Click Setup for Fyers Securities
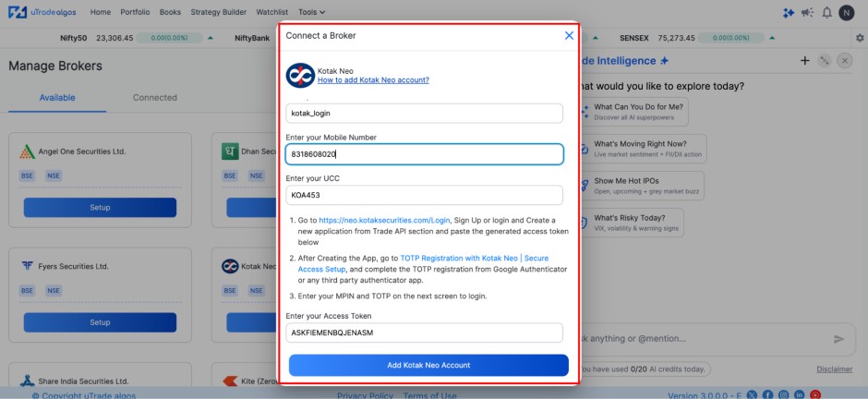Viewport: 868px width, 399px height. (101, 322)
